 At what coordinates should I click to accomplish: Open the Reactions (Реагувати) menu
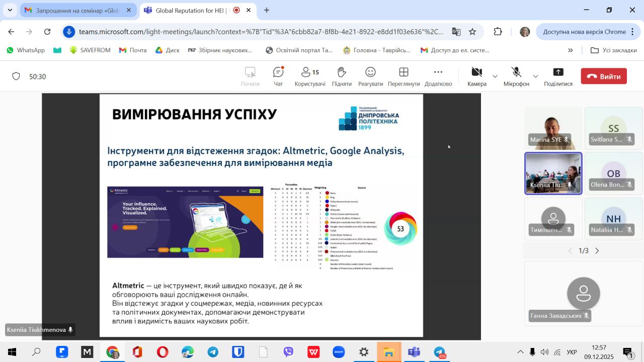click(x=370, y=76)
